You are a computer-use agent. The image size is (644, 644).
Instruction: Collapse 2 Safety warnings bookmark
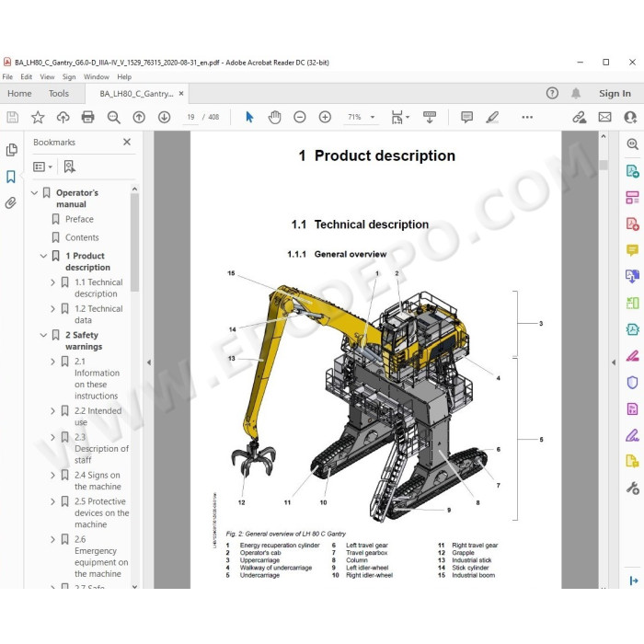43,335
